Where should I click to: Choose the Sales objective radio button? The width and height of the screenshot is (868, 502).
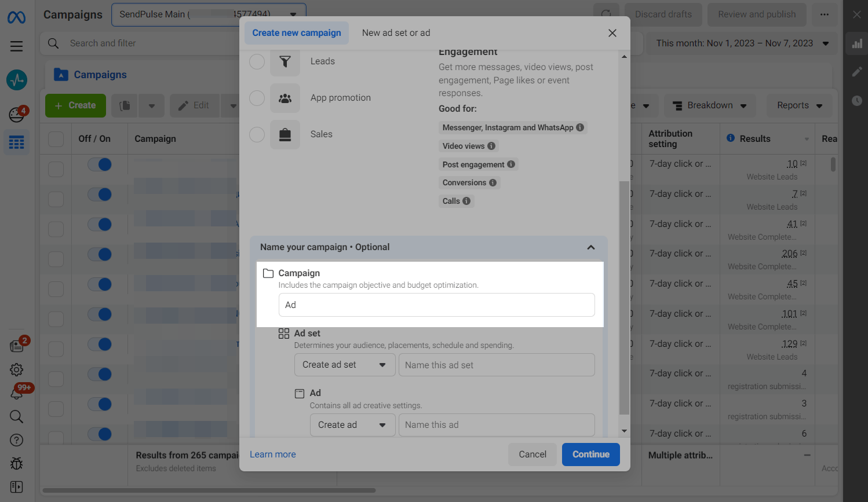coord(257,134)
